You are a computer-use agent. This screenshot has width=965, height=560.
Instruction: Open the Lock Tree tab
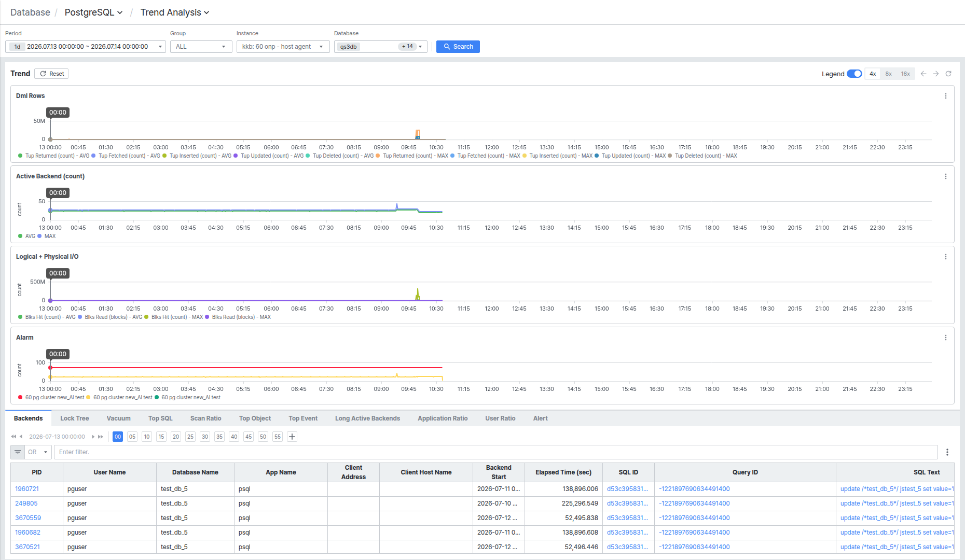point(75,418)
